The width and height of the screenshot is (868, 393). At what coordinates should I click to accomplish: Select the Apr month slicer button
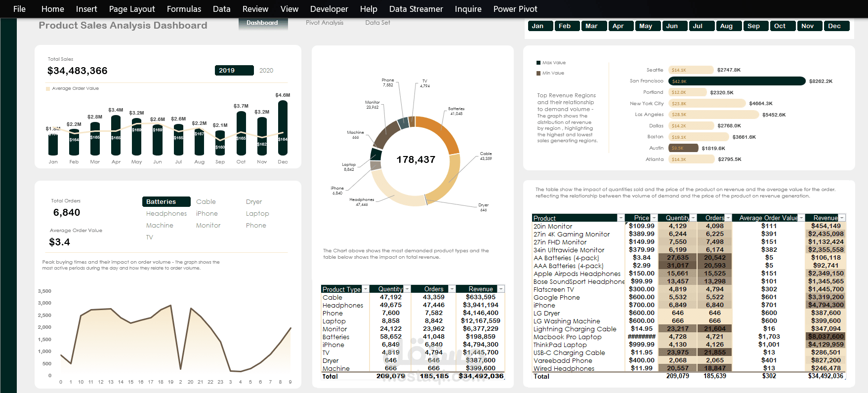621,26
